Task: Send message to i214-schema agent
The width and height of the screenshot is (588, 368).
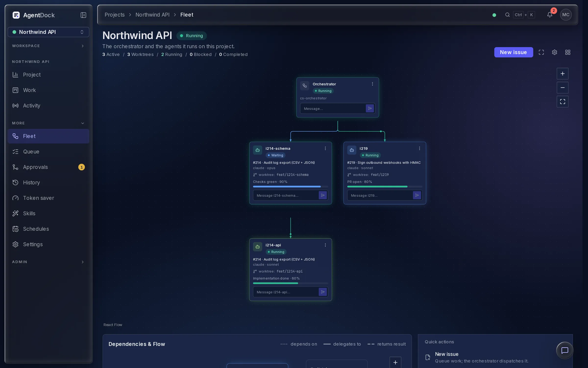Action: pos(323,195)
